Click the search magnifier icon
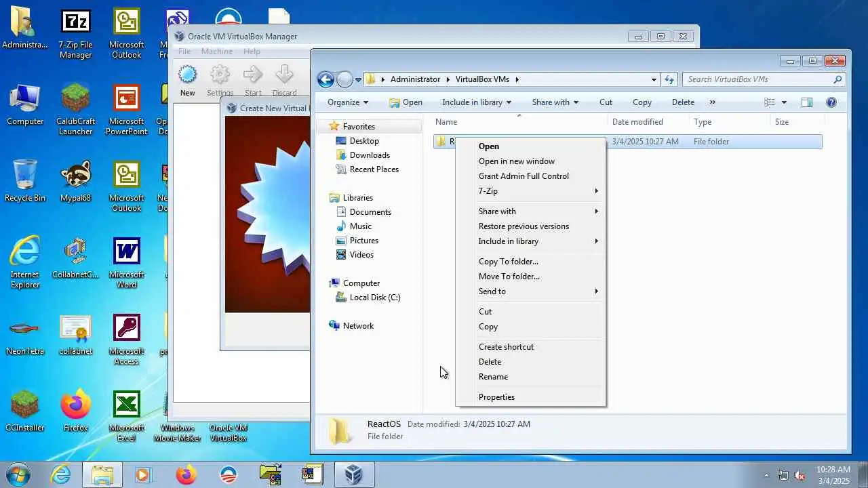 coord(837,79)
